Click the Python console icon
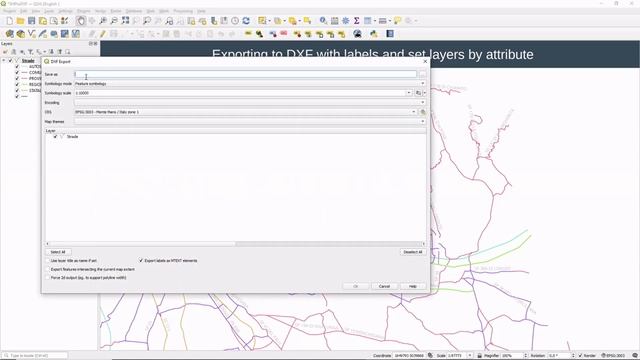The width and height of the screenshot is (640, 360). coord(373,34)
